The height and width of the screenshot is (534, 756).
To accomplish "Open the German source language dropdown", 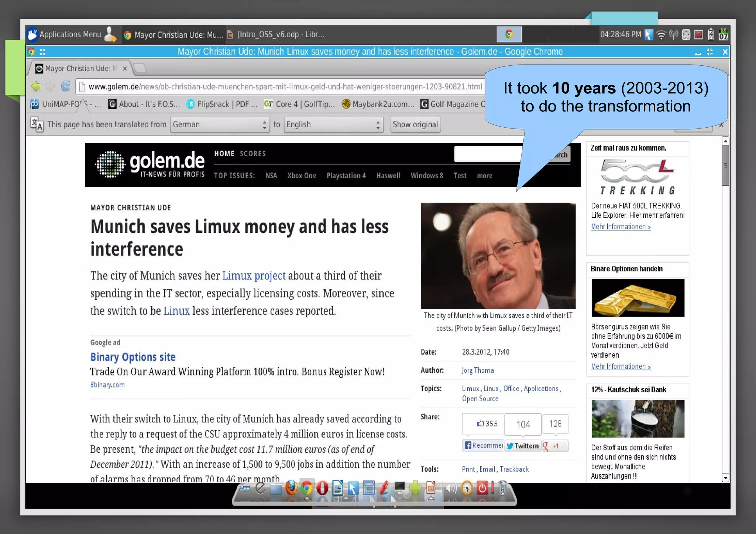I will [x=219, y=124].
